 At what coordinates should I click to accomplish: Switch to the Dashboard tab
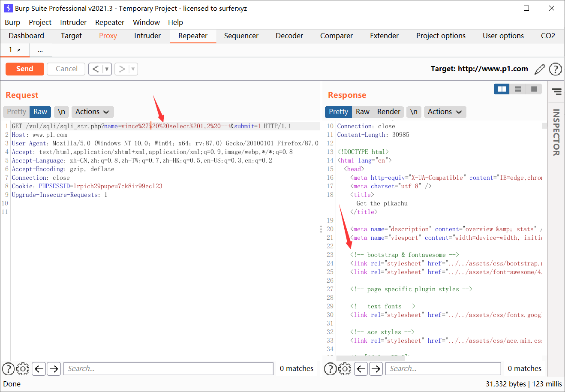26,36
